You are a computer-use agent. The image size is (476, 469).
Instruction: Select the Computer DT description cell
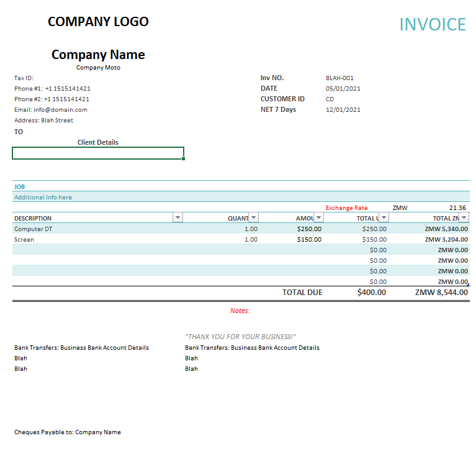pyautogui.click(x=34, y=229)
